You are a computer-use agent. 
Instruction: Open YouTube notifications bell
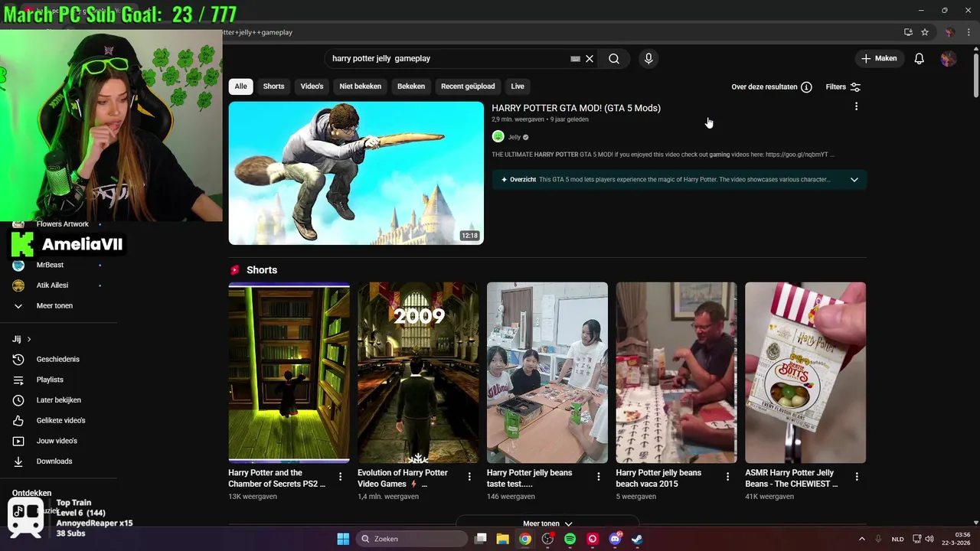[920, 59]
